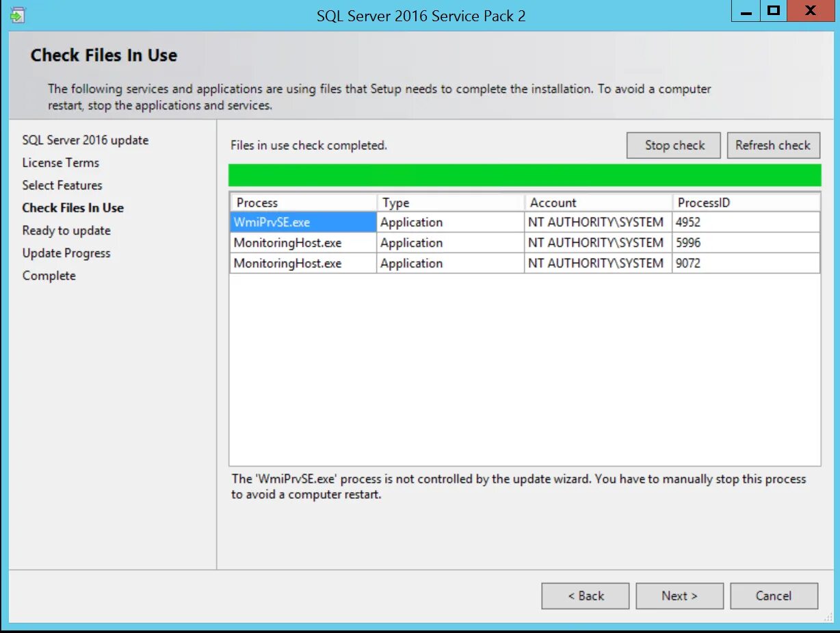Click the Refresh check button
This screenshot has height=633, width=840.
[x=773, y=145]
